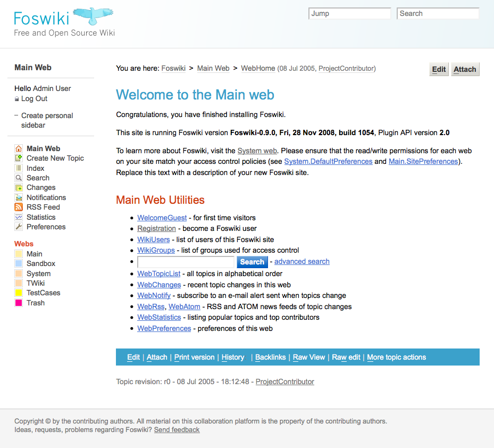Click the blue Search button
Image resolution: width=494 pixels, height=448 pixels.
pyautogui.click(x=252, y=262)
